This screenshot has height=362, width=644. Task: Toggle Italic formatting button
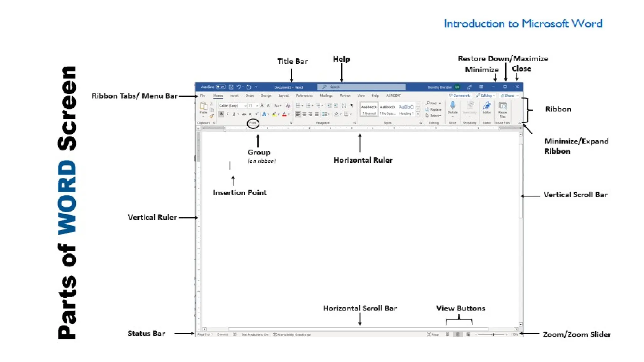point(227,114)
